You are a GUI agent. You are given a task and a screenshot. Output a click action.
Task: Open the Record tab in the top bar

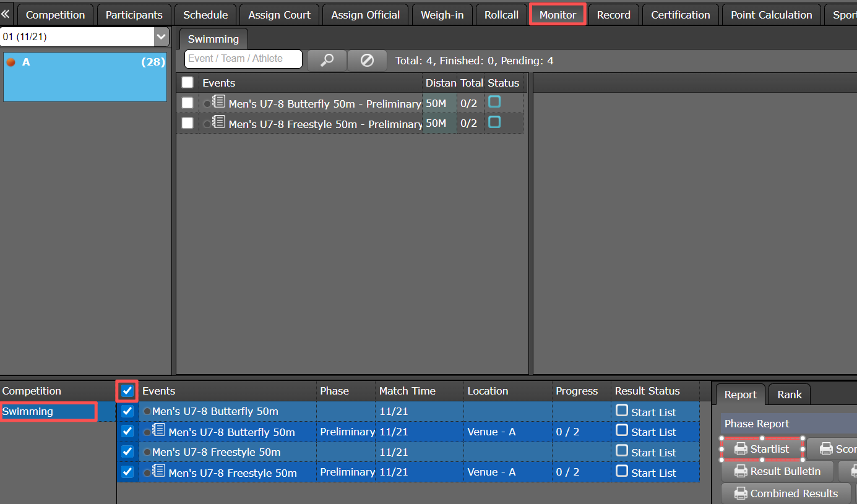tap(613, 14)
